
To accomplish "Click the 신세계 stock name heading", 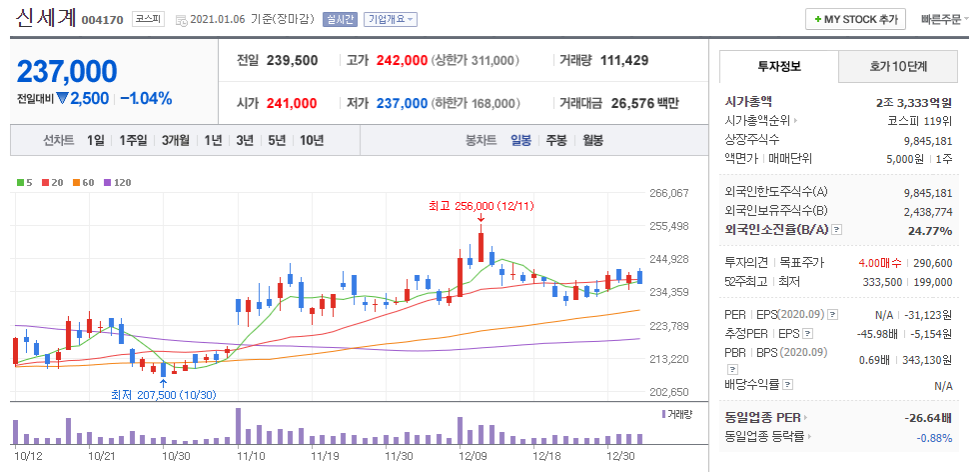I will (x=45, y=18).
